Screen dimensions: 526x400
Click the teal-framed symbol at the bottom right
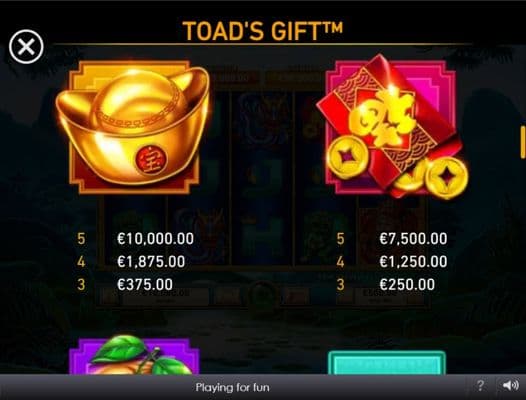coord(387,362)
